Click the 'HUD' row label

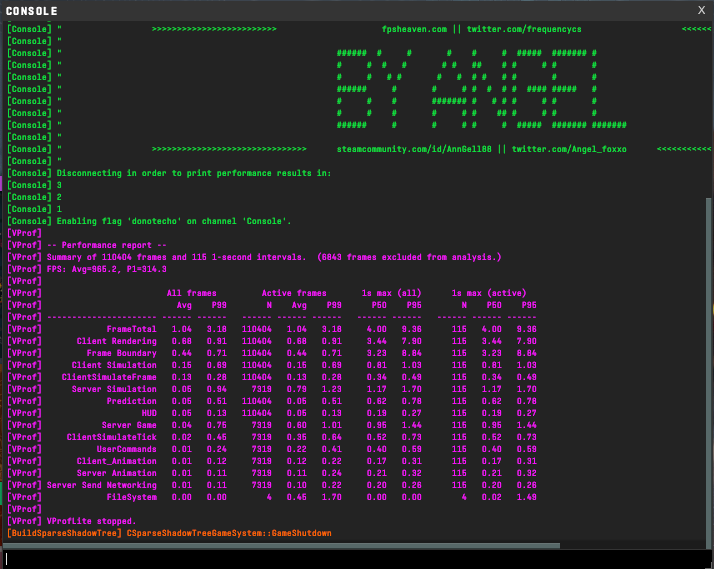[149, 413]
